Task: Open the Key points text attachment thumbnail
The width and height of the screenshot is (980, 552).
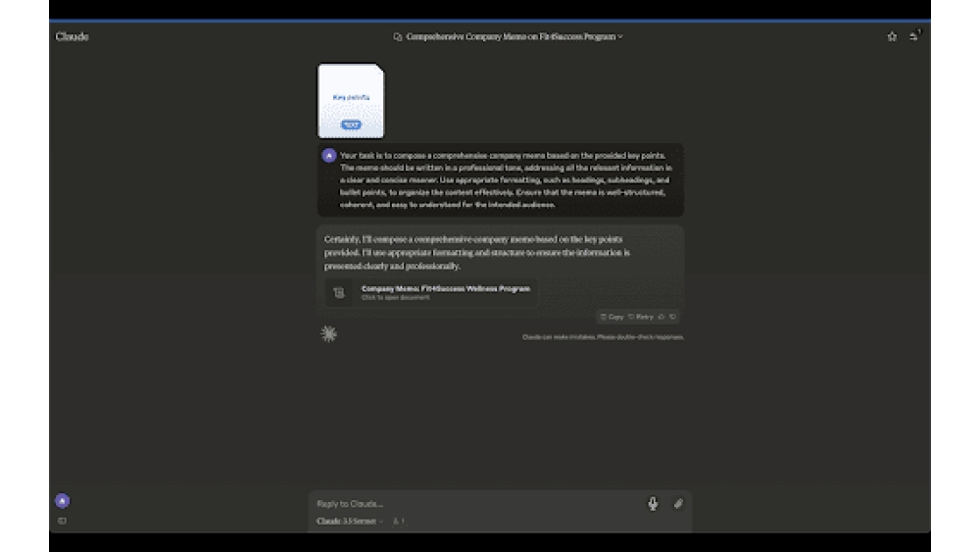Action: 351,101
